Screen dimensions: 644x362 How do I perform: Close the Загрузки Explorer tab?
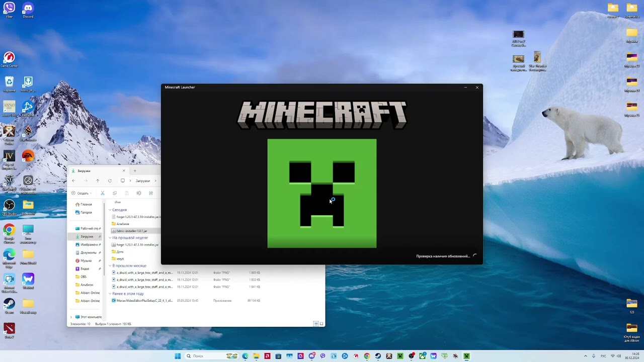[124, 171]
